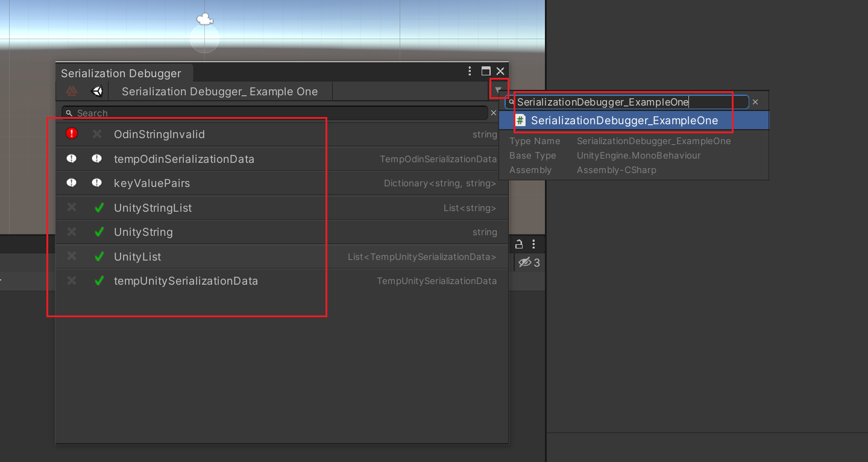Click the Odin serializer logo icon in toolbar
This screenshot has height=462, width=868.
(x=72, y=91)
